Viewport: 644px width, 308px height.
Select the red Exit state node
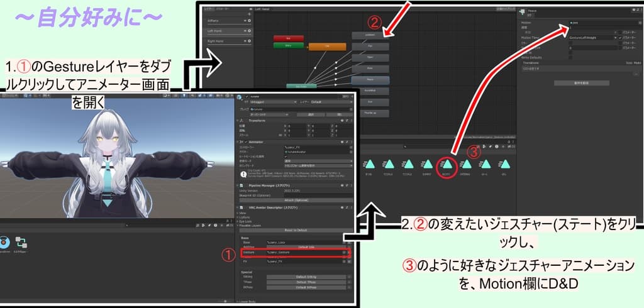coord(289,38)
